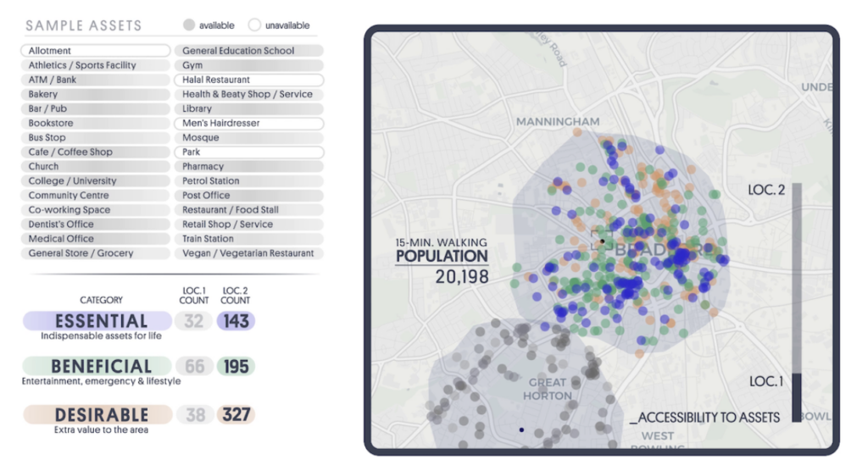Click the Co-working Space asset
Viewport: 868px width, 471px height.
tap(95, 210)
